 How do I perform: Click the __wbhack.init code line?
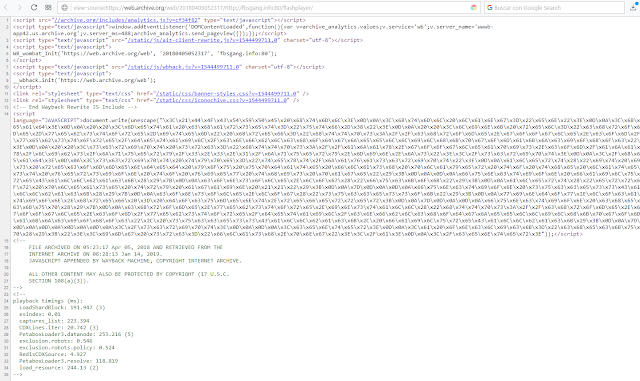click(84, 80)
